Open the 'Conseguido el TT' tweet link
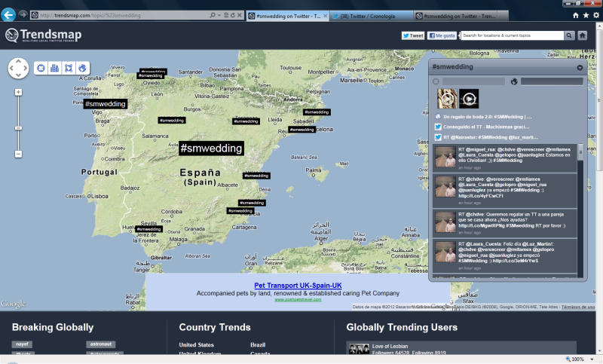The image size is (603, 364). (486, 127)
